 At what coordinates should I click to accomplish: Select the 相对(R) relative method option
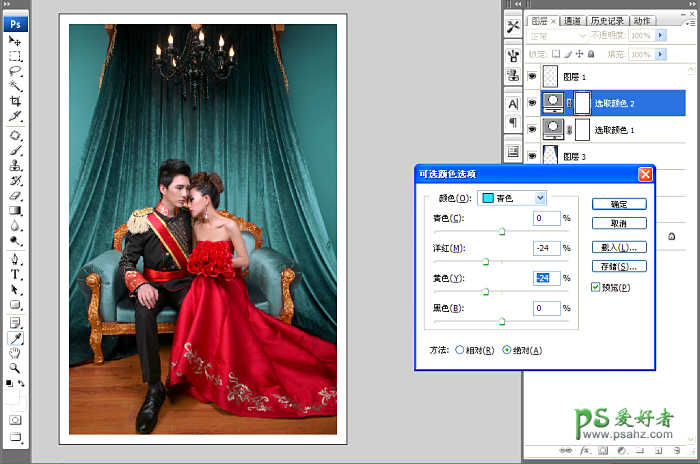pos(460,350)
